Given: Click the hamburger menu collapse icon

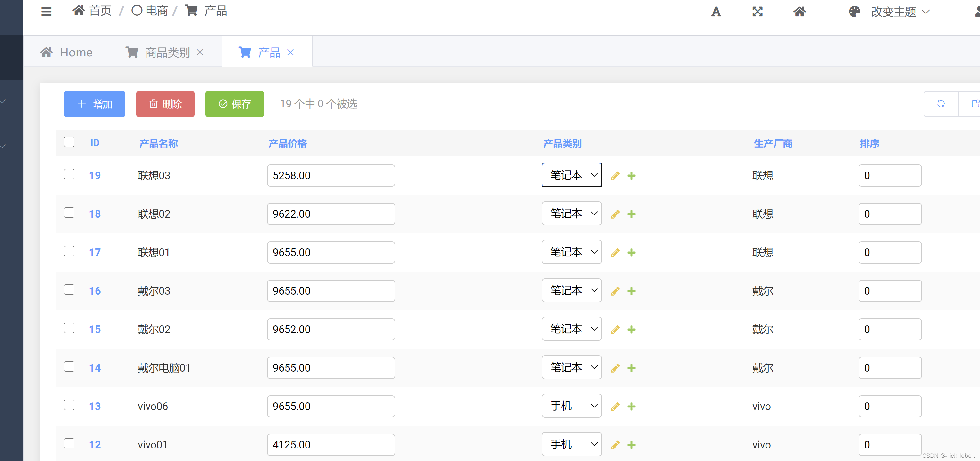Looking at the screenshot, I should tap(46, 12).
